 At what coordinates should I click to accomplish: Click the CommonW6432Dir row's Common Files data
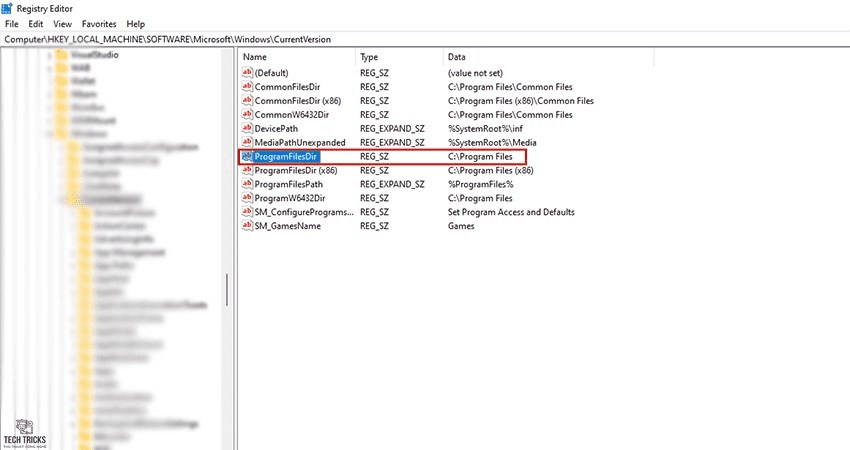point(510,115)
